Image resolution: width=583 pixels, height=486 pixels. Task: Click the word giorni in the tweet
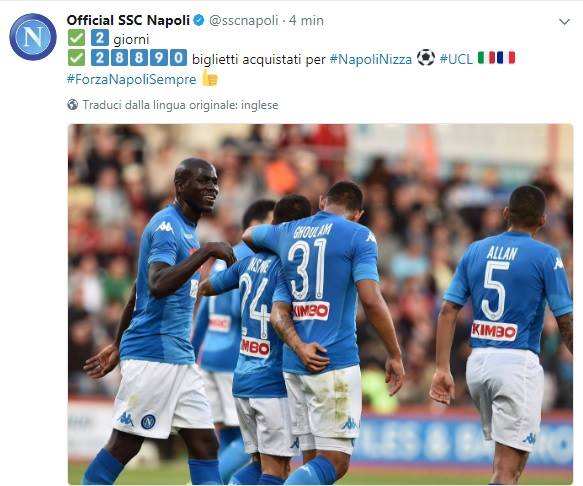pos(131,39)
